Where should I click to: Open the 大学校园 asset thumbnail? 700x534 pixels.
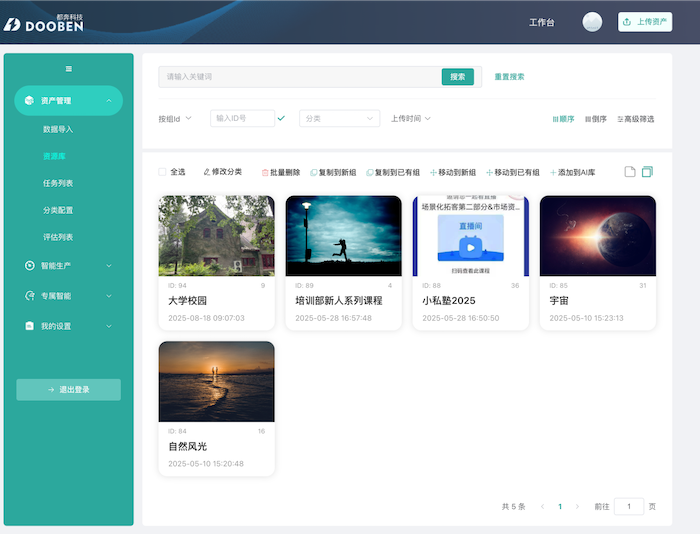pos(216,235)
